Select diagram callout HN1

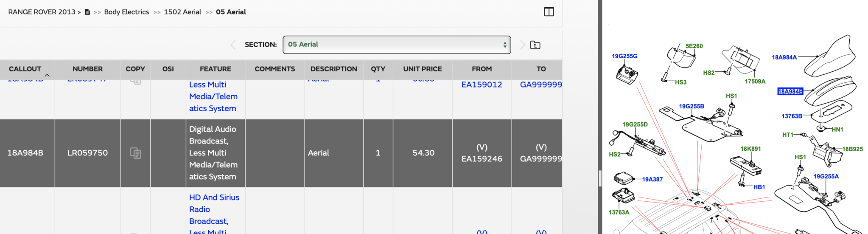tap(837, 130)
